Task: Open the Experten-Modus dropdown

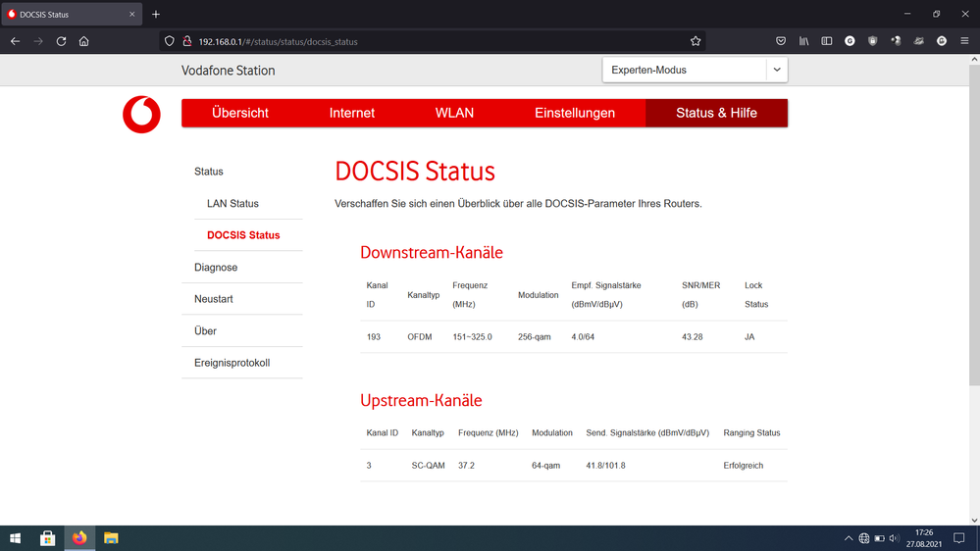Action: [x=695, y=70]
